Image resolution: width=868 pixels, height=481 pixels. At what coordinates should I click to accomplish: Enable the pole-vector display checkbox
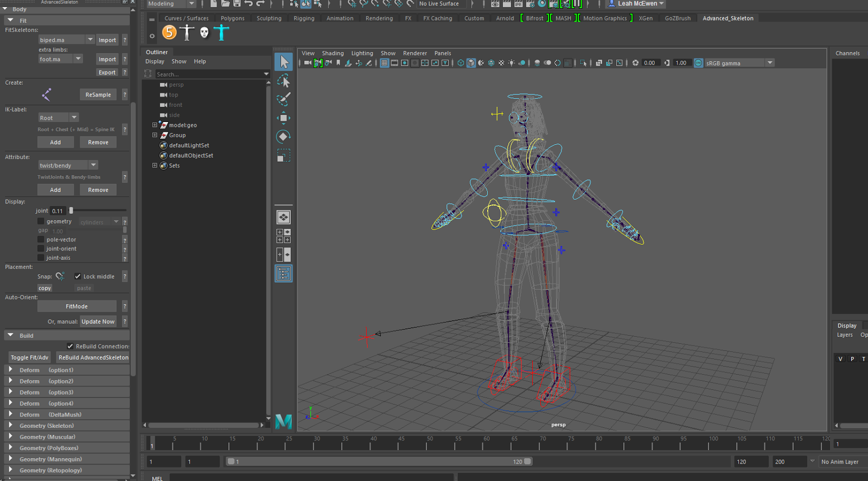41,240
